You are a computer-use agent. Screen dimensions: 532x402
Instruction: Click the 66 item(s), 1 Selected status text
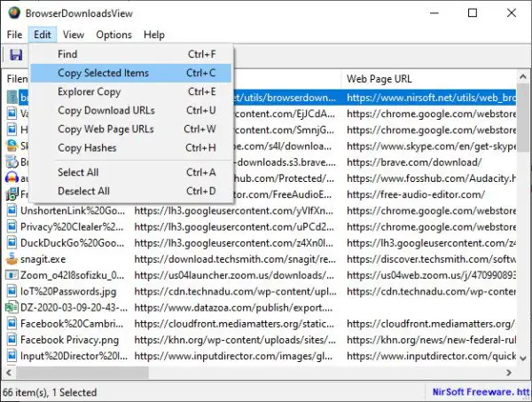tap(50, 392)
